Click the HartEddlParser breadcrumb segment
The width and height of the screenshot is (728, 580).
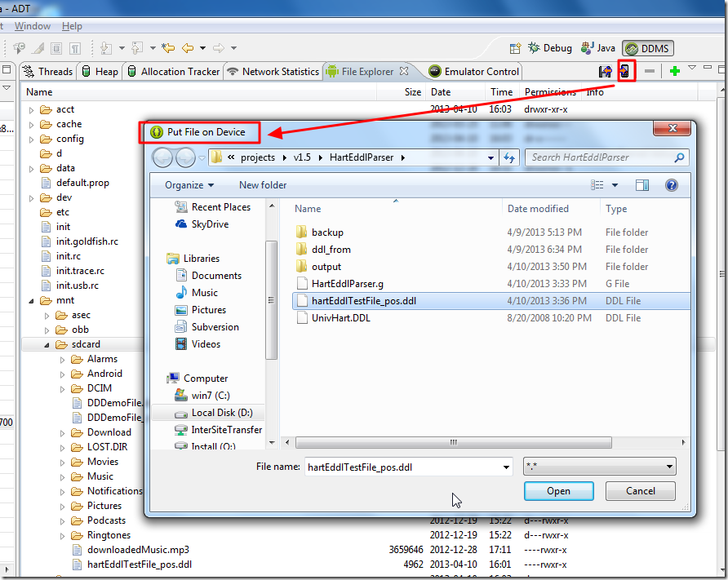click(x=362, y=157)
